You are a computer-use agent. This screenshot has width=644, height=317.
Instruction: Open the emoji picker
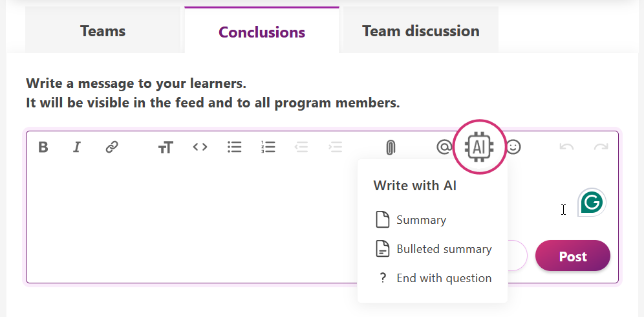513,148
